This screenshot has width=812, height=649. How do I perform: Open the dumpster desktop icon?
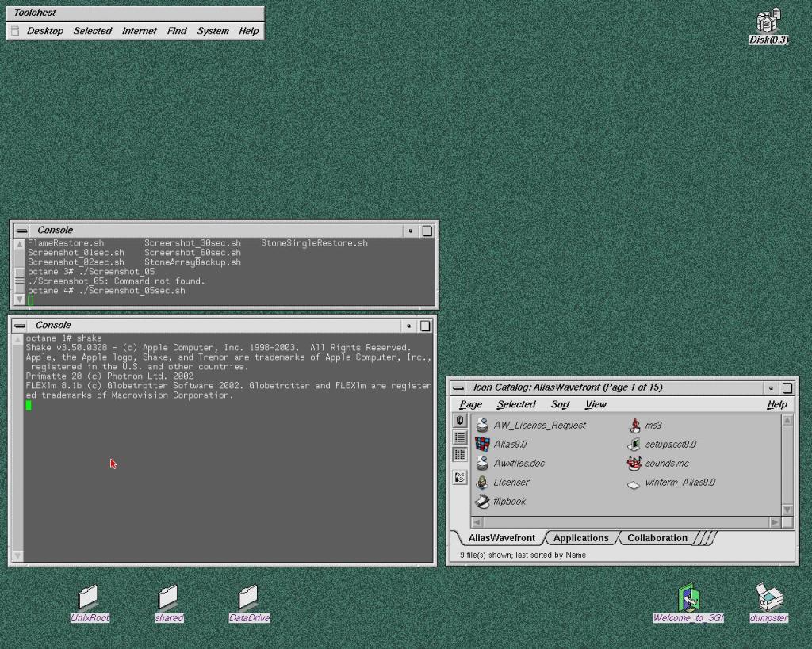[768, 598]
